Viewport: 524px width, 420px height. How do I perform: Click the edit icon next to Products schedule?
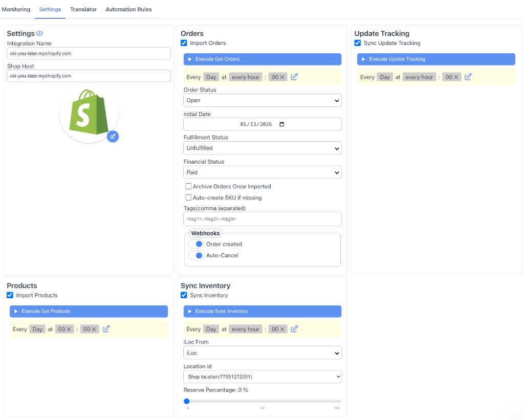click(106, 329)
